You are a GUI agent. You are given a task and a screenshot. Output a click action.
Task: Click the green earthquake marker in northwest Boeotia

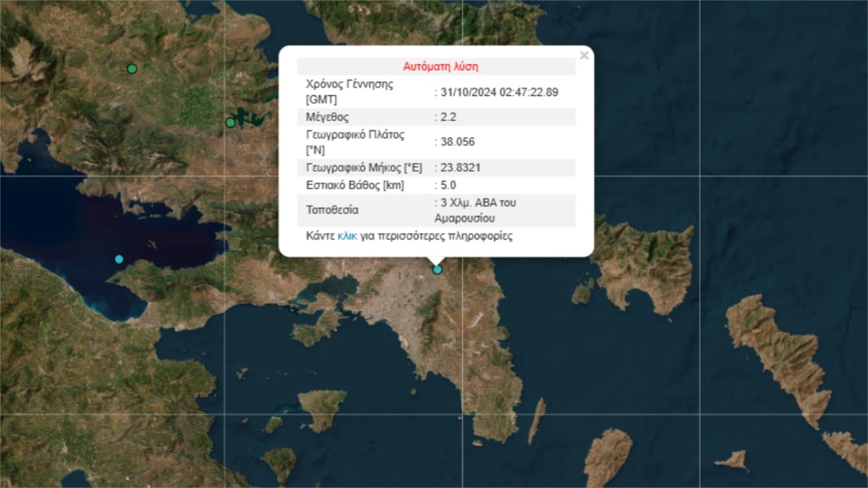click(132, 68)
